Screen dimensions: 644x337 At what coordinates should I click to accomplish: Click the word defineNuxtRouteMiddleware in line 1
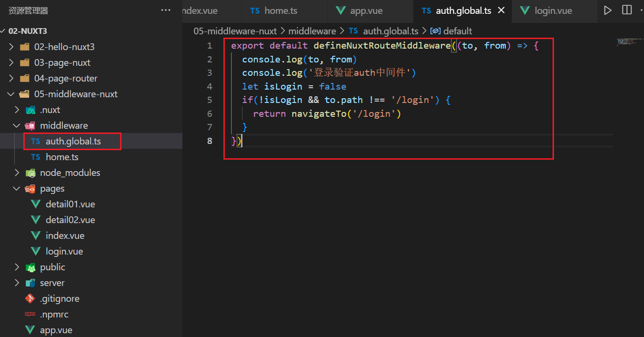382,46
